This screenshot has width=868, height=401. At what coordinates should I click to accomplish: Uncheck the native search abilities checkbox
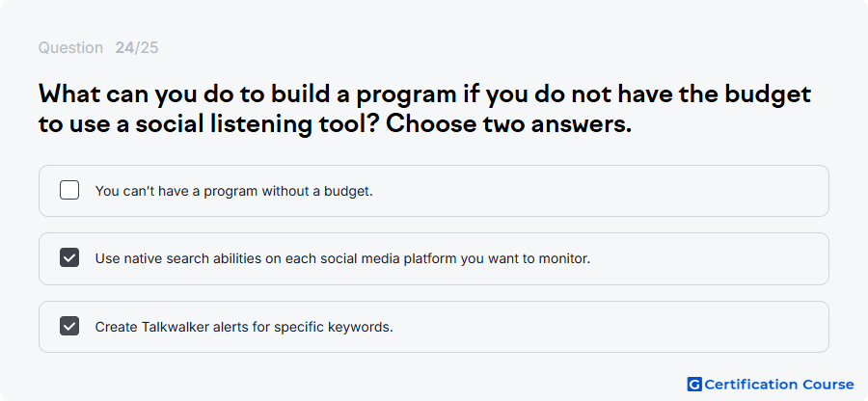point(69,257)
